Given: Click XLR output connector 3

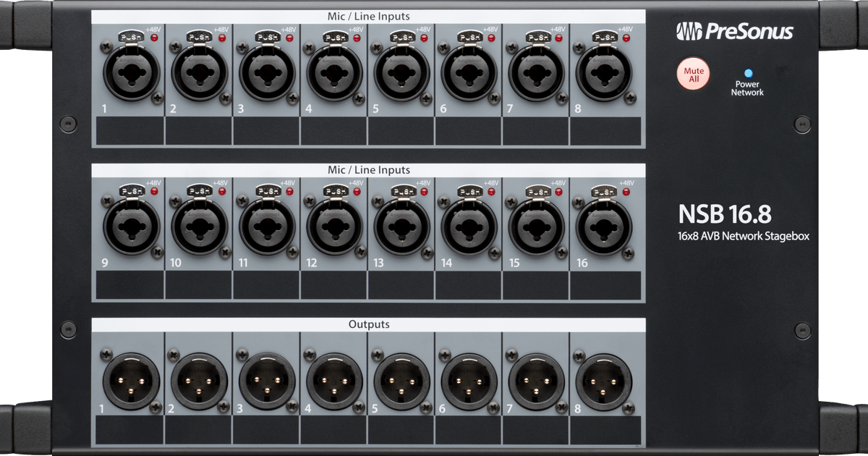Looking at the screenshot, I should tap(267, 381).
